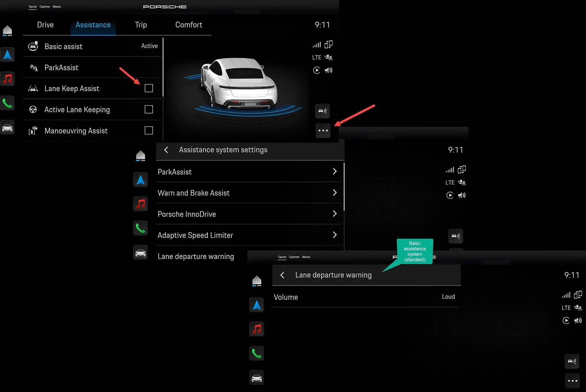Click scrollbar in Assistance system settings list
The width and height of the screenshot is (586, 392).
click(344, 187)
